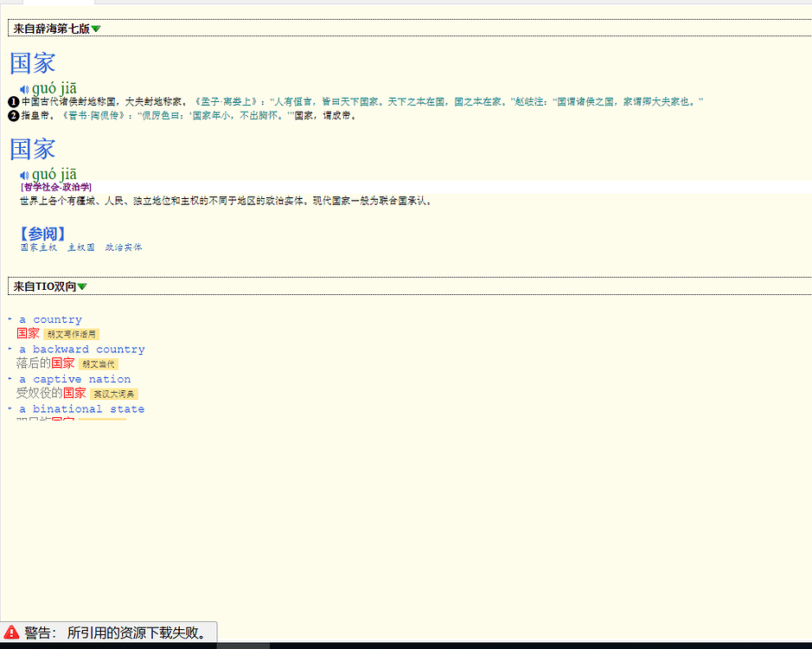Click the example 'a binational state'

pyautogui.click(x=82, y=409)
